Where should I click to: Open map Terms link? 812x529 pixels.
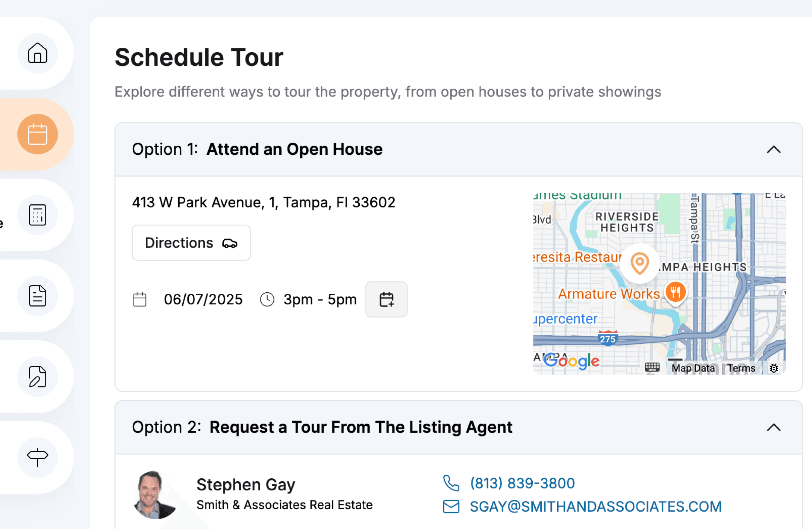click(741, 368)
